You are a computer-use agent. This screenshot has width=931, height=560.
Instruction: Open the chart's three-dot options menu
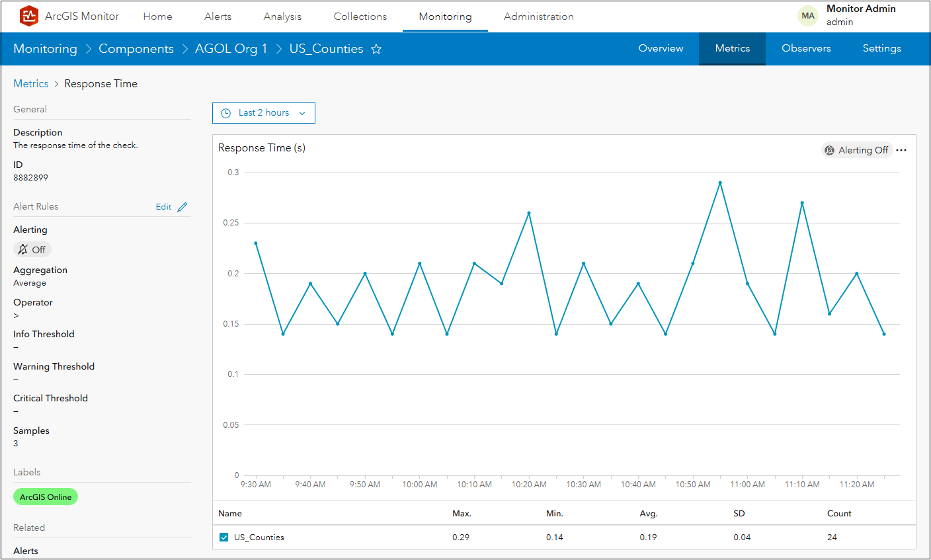pos(901,150)
